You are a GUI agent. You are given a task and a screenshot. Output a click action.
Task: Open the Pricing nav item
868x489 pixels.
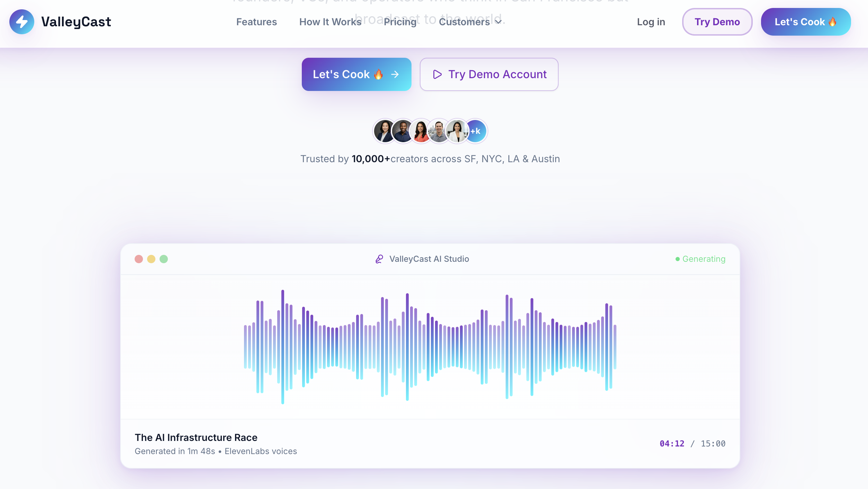pos(400,22)
